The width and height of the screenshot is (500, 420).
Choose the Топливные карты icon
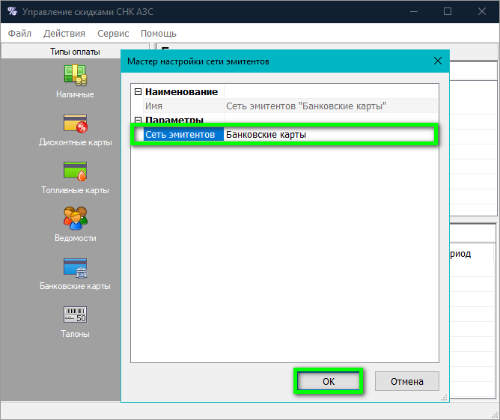click(75, 171)
